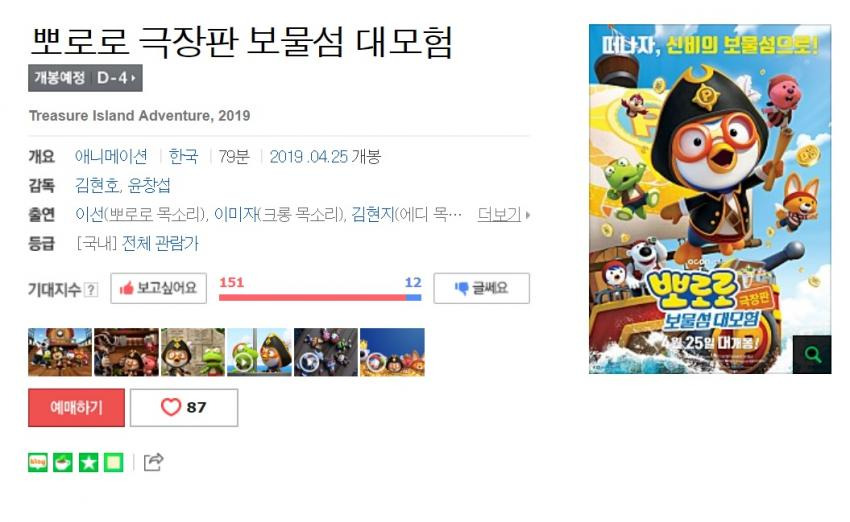Click the magnifier icon on the poster
Image resolution: width=850 pixels, height=522 pixels.
point(812,355)
